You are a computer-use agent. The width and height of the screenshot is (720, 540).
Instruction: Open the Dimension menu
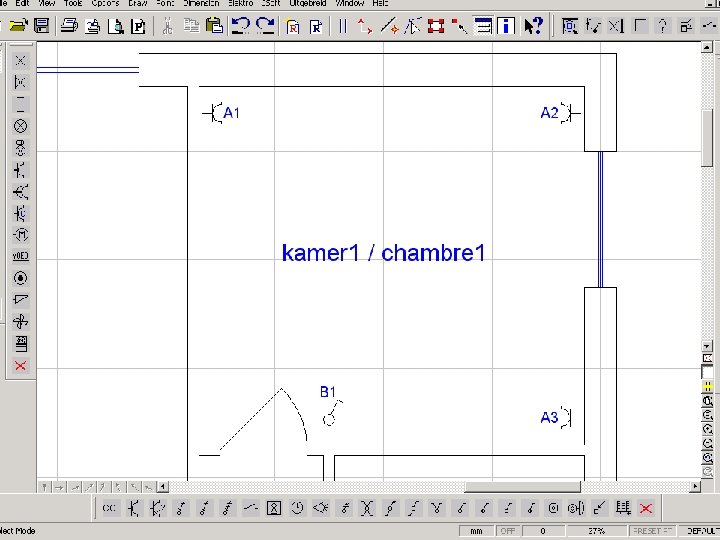point(202,3)
